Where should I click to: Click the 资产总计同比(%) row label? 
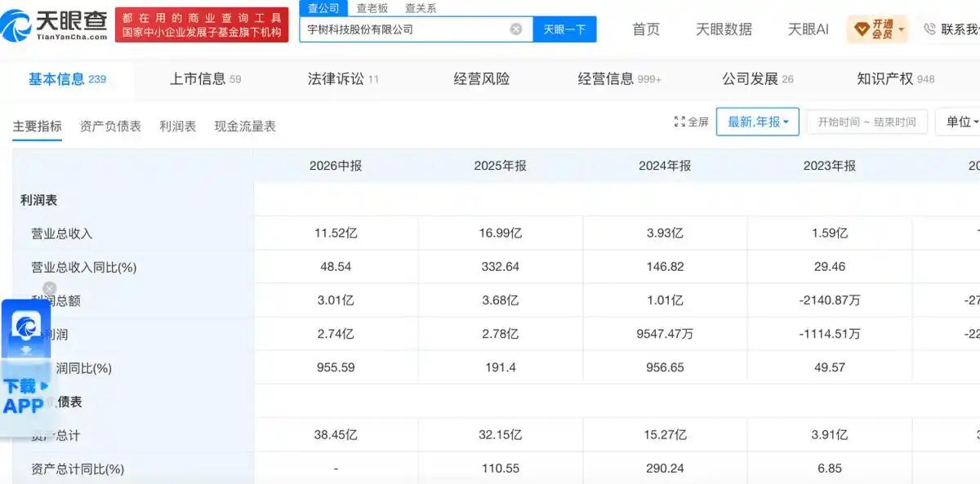78,469
